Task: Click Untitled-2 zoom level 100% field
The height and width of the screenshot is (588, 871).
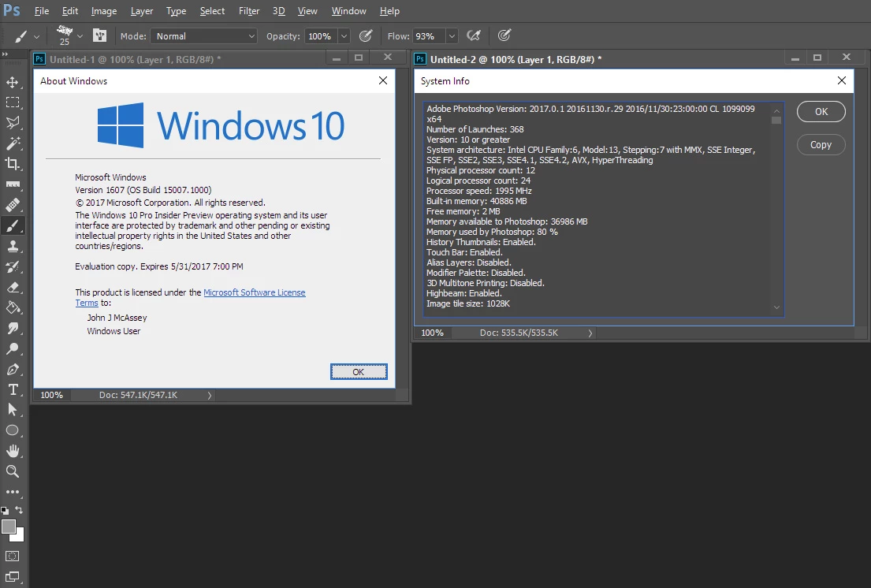Action: [x=432, y=333]
